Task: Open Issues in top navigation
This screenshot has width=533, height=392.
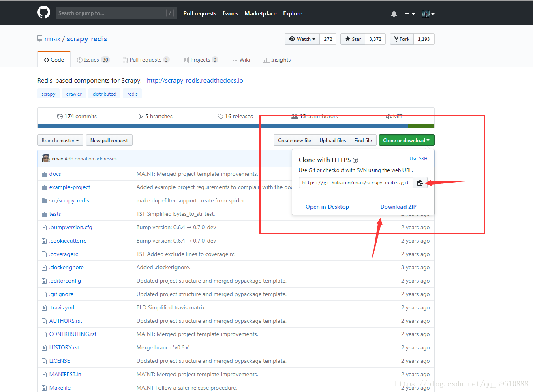Action: 230,13
